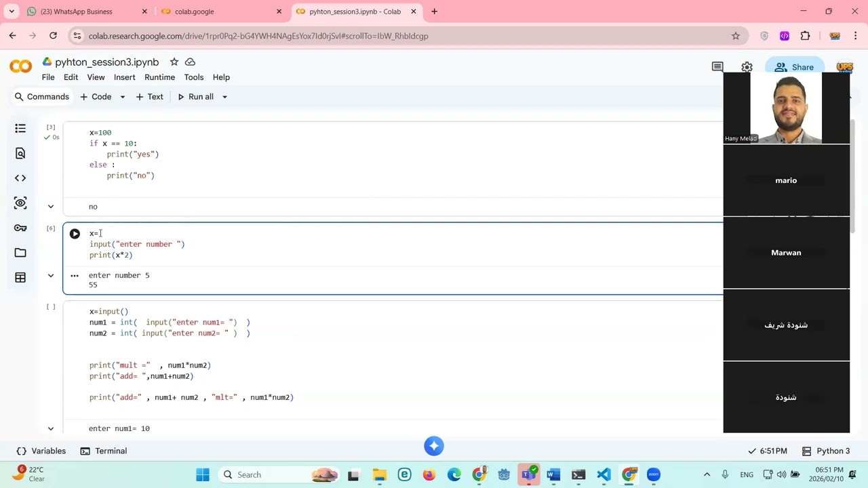The height and width of the screenshot is (488, 868).
Task: Click the browser address bar URL
Action: [258, 36]
